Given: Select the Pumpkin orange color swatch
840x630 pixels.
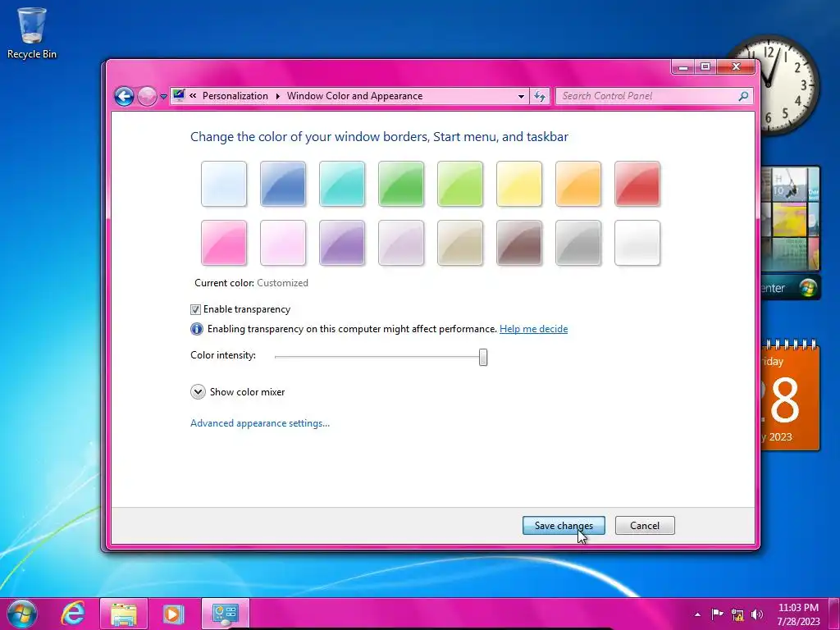Looking at the screenshot, I should pyautogui.click(x=578, y=184).
